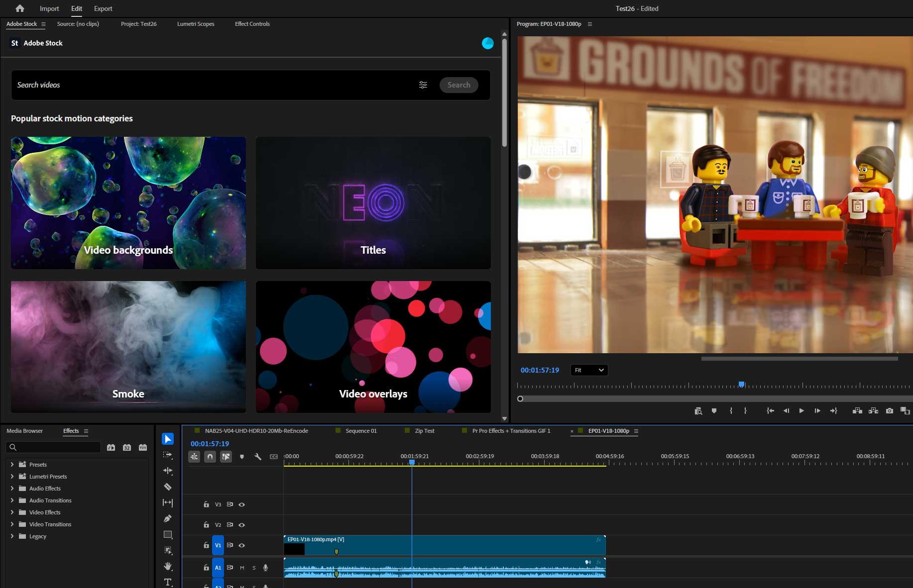Select the Razor tool
This screenshot has width=913, height=588.
(168, 487)
